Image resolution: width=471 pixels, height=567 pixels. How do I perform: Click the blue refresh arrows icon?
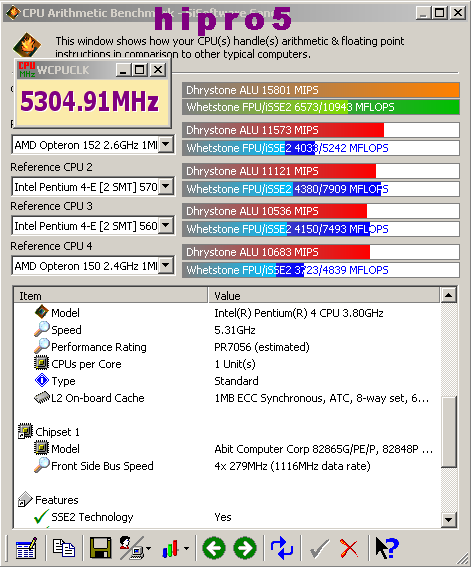pyautogui.click(x=282, y=548)
